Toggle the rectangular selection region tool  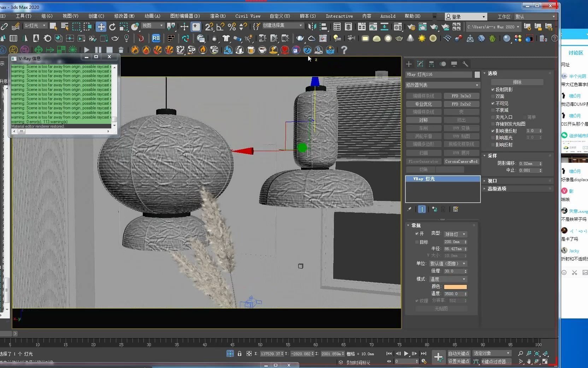tap(76, 27)
